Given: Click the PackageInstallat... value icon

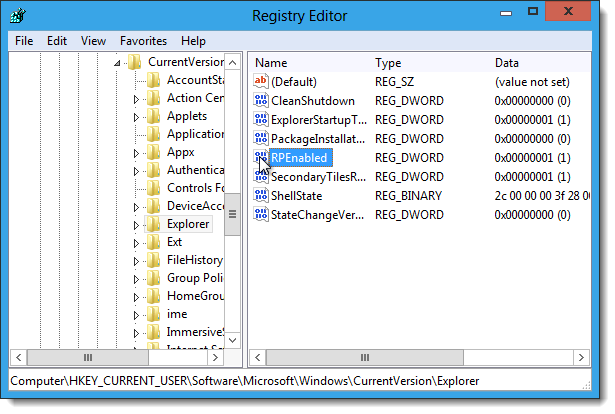Looking at the screenshot, I should click(x=261, y=138).
